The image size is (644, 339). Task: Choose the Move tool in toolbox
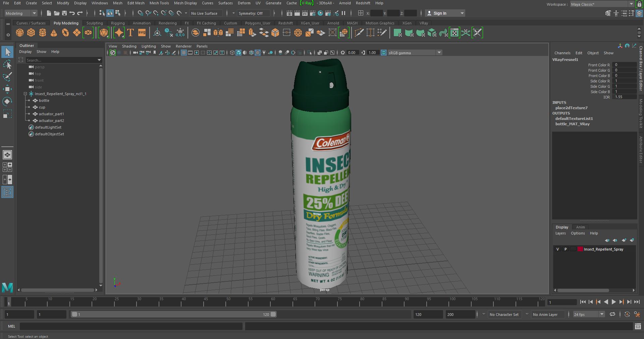(x=7, y=89)
